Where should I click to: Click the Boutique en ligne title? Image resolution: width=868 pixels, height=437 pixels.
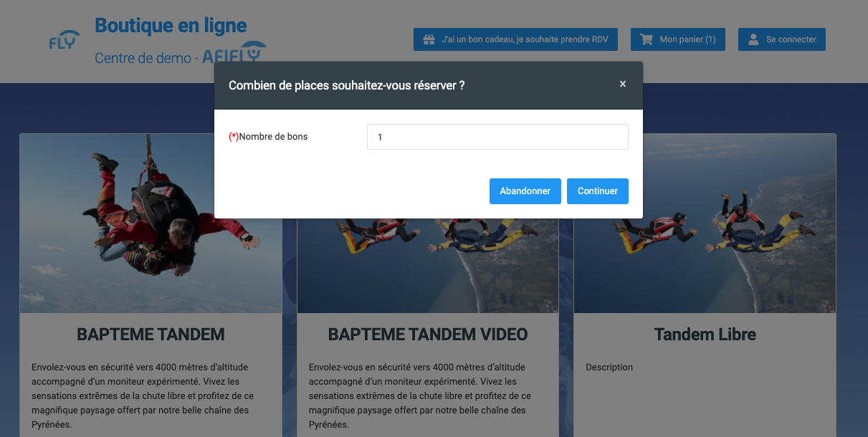(x=171, y=26)
